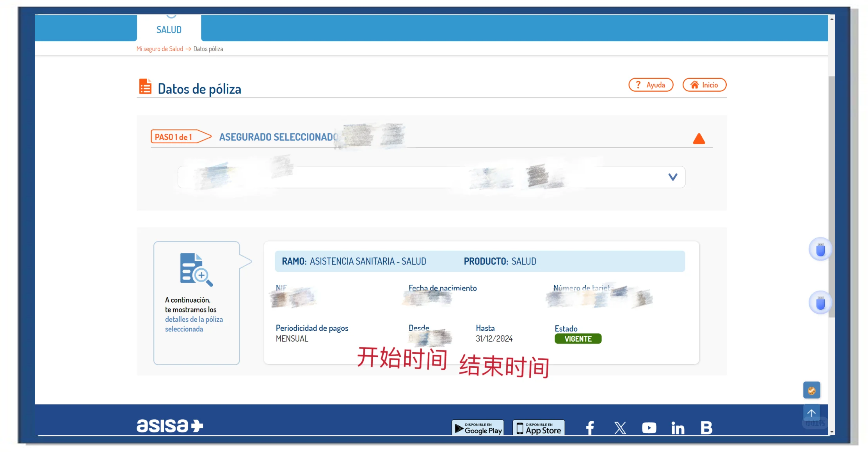Click the scrollbar down arrow
The height and width of the screenshot is (452, 868).
[832, 432]
